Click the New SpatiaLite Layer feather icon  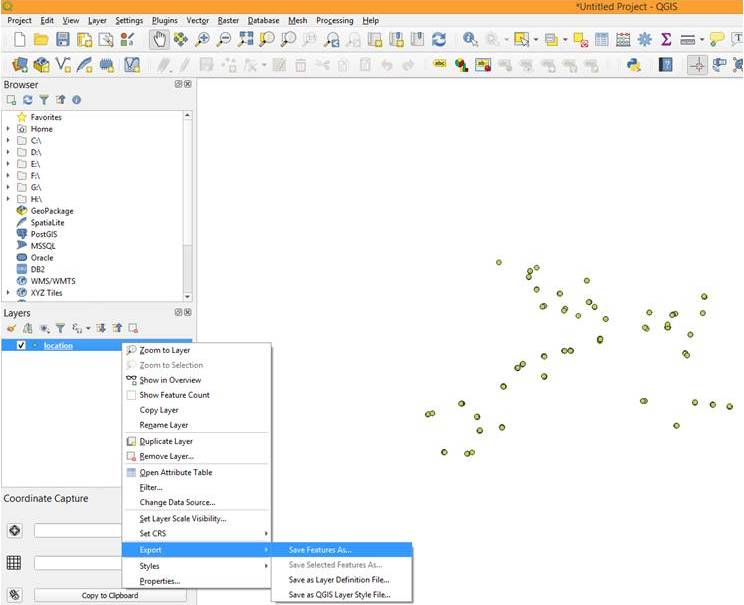click(84, 65)
